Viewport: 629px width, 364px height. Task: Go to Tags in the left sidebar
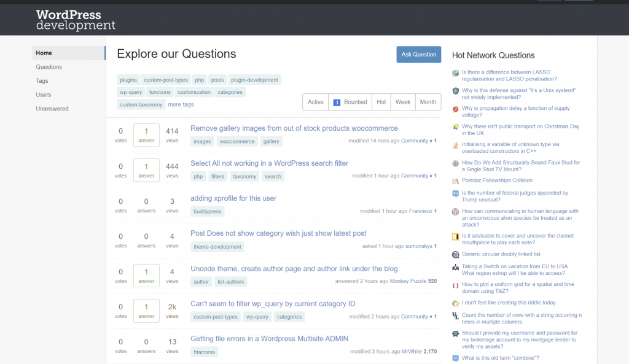click(42, 81)
